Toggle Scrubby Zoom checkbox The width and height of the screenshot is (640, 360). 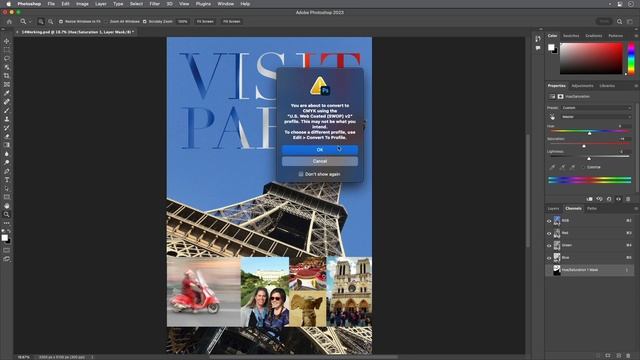coord(144,22)
